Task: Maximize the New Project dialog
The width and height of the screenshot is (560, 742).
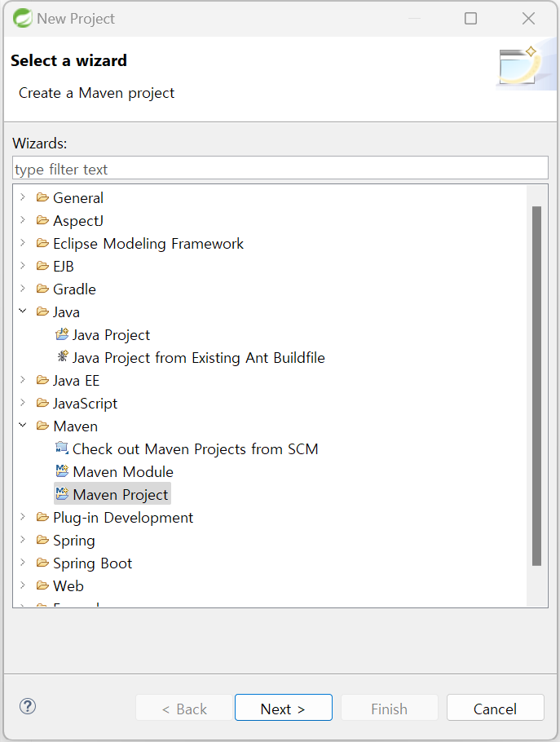Action: pos(470,19)
